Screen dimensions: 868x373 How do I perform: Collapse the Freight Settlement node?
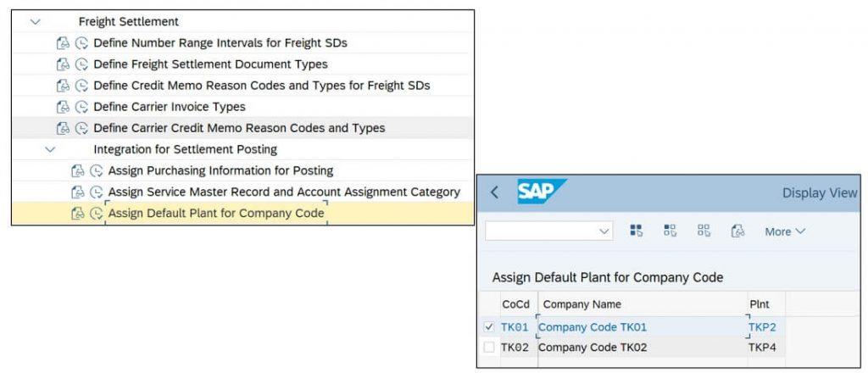(x=36, y=22)
